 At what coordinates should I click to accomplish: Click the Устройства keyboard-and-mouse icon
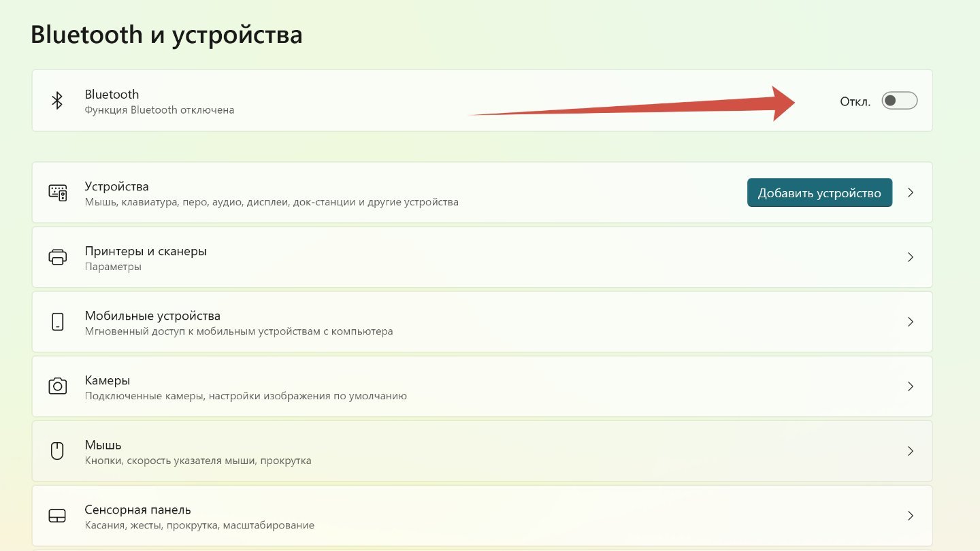pos(58,193)
